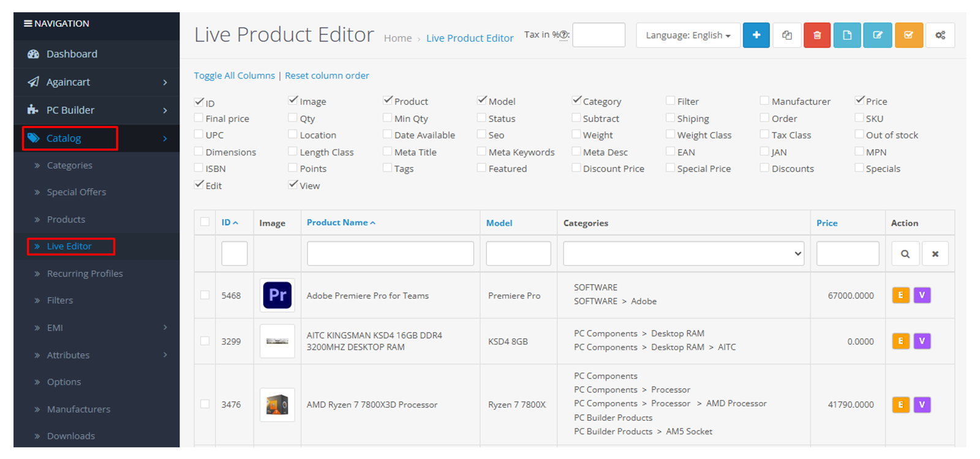Expand the Againcart menu chevron

(165, 83)
